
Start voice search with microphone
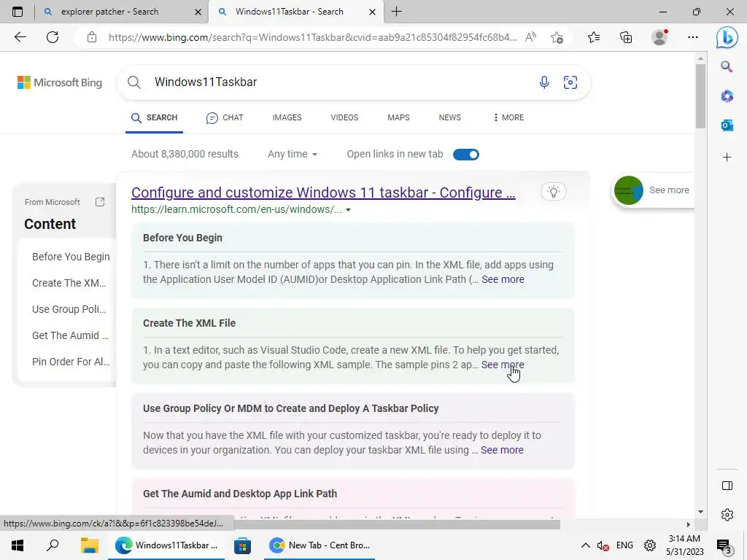[544, 82]
